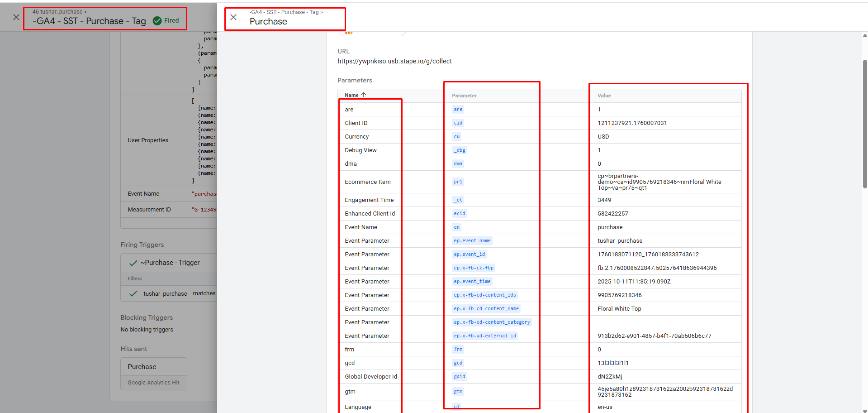Click the green Fired checkmark icon
The image size is (868, 413).
[x=157, y=21]
